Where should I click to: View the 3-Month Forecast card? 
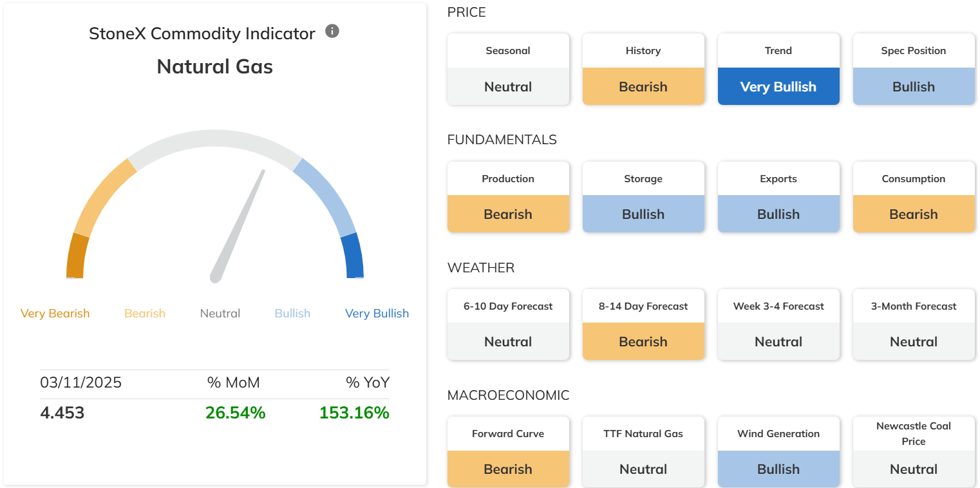coord(914,324)
